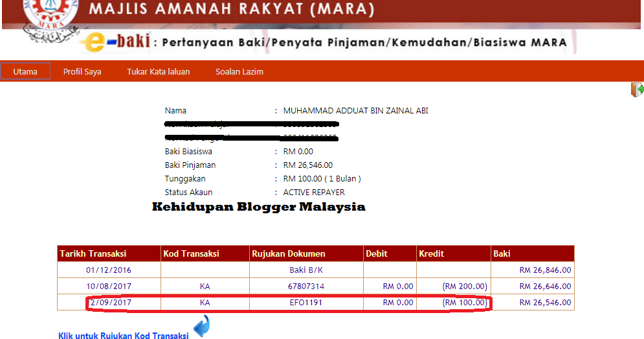Click the e-baki logo
The width and height of the screenshot is (644, 339).
tap(117, 42)
